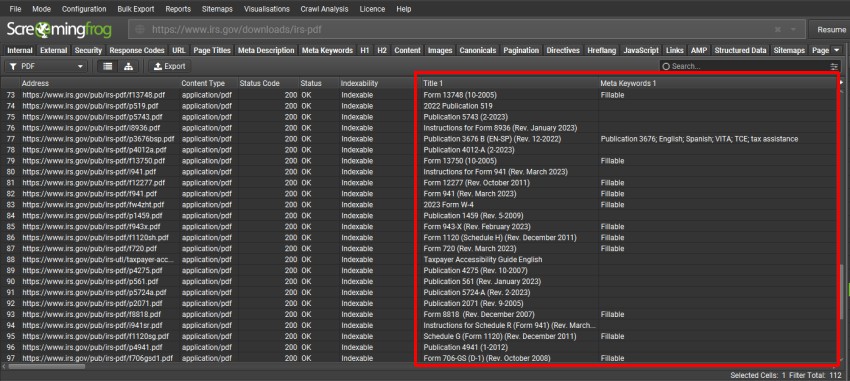The image size is (850, 381).
Task: Expand the tabs overflow arrow
Action: tap(836, 50)
